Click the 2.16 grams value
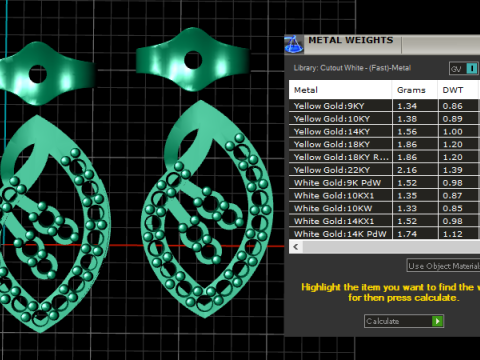The width and height of the screenshot is (480, 360). [407, 170]
